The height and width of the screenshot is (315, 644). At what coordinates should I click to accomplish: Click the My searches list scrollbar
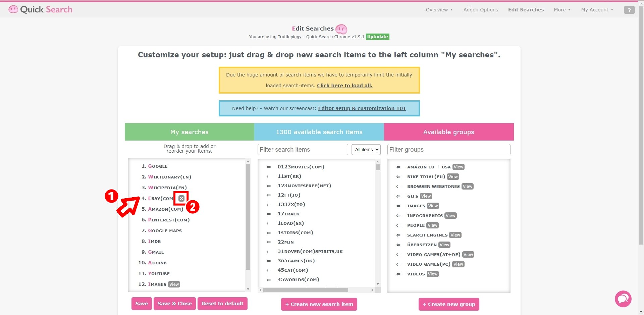point(248,216)
